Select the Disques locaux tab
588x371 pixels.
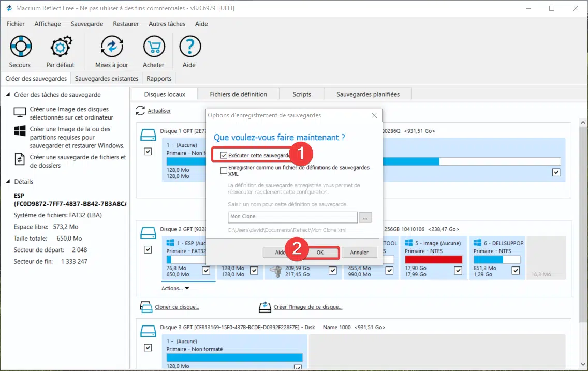pyautogui.click(x=165, y=94)
